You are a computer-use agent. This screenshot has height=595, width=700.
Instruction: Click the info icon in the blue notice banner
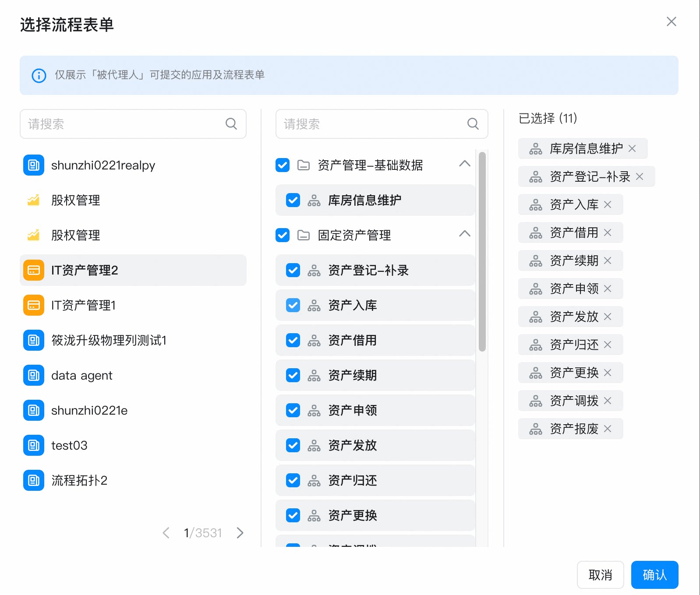[39, 75]
